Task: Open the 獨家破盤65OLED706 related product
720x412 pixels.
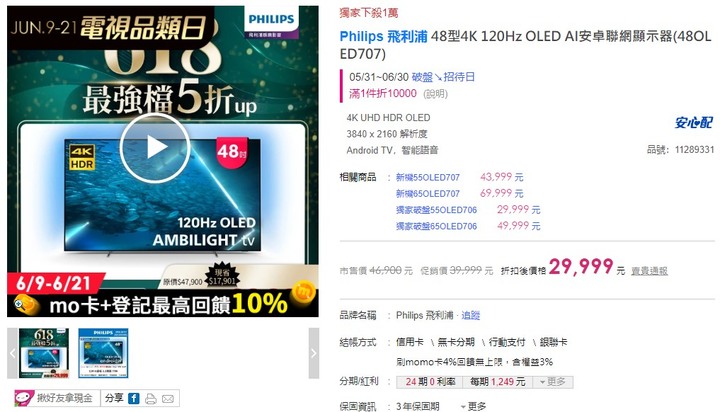Action: pyautogui.click(x=436, y=226)
